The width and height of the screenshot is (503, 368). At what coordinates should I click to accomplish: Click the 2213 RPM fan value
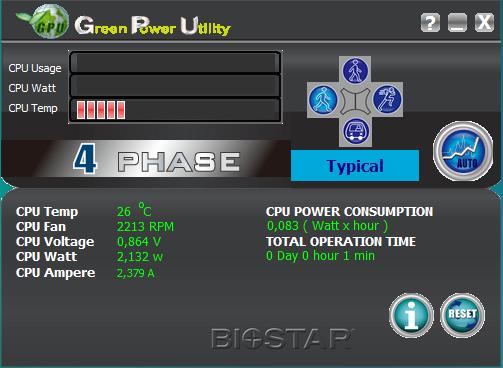[145, 227]
